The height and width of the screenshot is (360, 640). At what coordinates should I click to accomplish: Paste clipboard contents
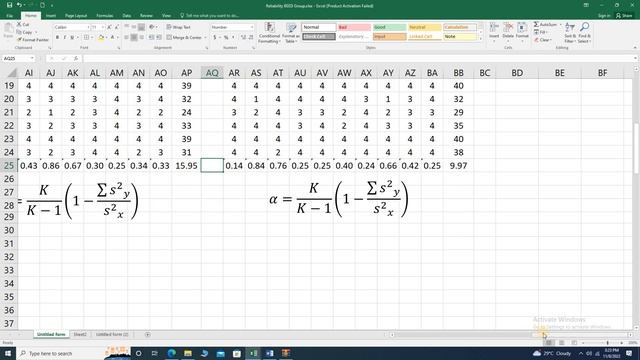pos(8,31)
